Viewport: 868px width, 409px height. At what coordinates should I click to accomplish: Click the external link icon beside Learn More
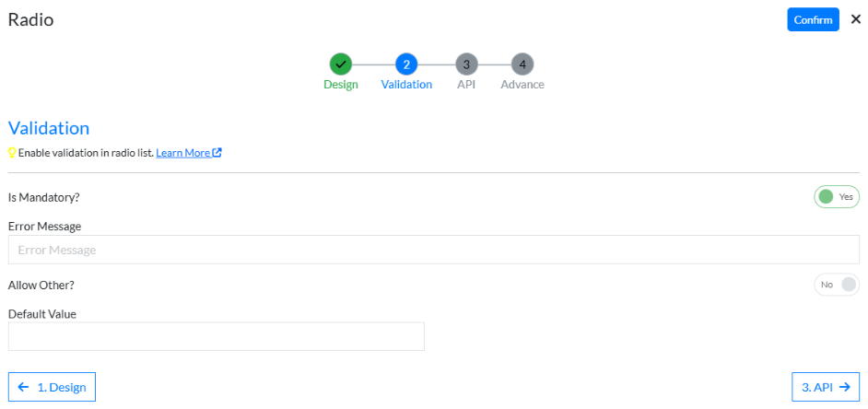[x=217, y=153]
